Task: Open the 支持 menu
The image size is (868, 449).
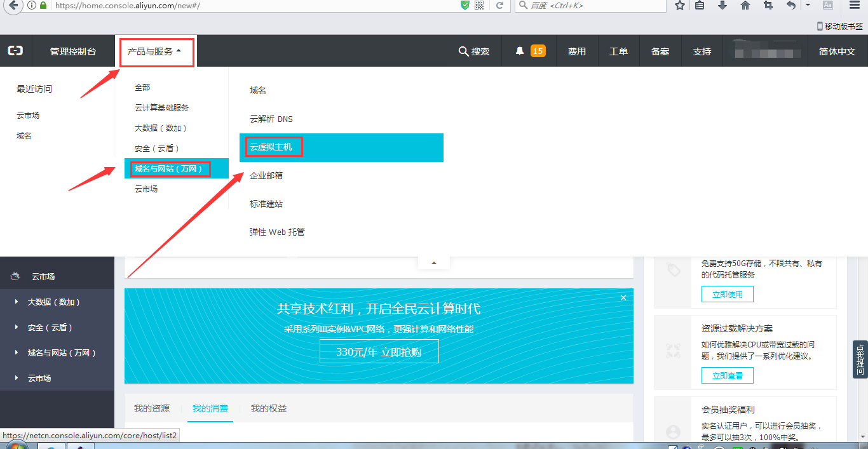Action: (702, 51)
